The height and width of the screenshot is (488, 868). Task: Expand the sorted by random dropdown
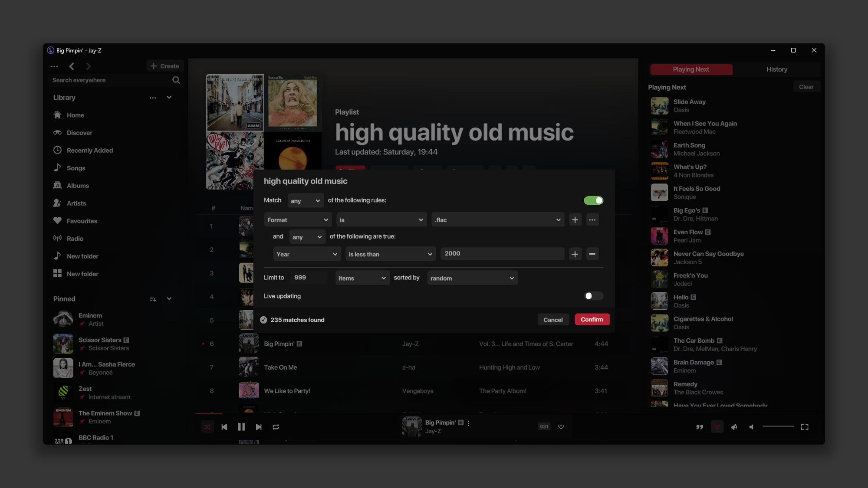point(472,278)
